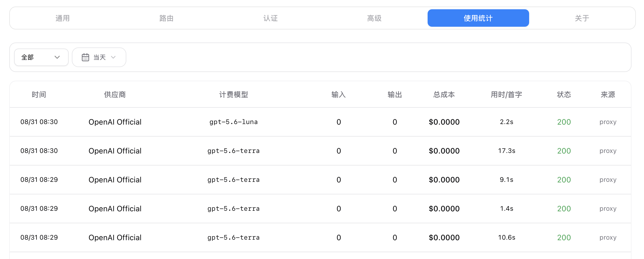The height and width of the screenshot is (259, 644).
Task: Click OpenAI Official in the gpt-5.6-luna row
Action: pyautogui.click(x=115, y=122)
